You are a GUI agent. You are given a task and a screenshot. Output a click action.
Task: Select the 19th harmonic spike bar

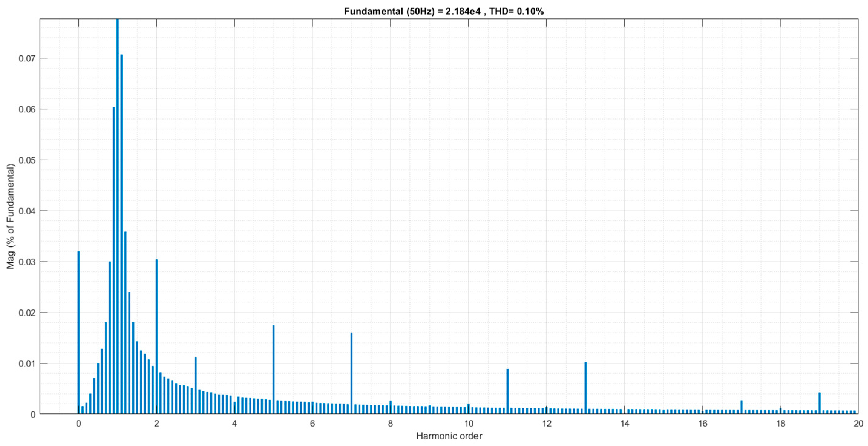tap(820, 403)
